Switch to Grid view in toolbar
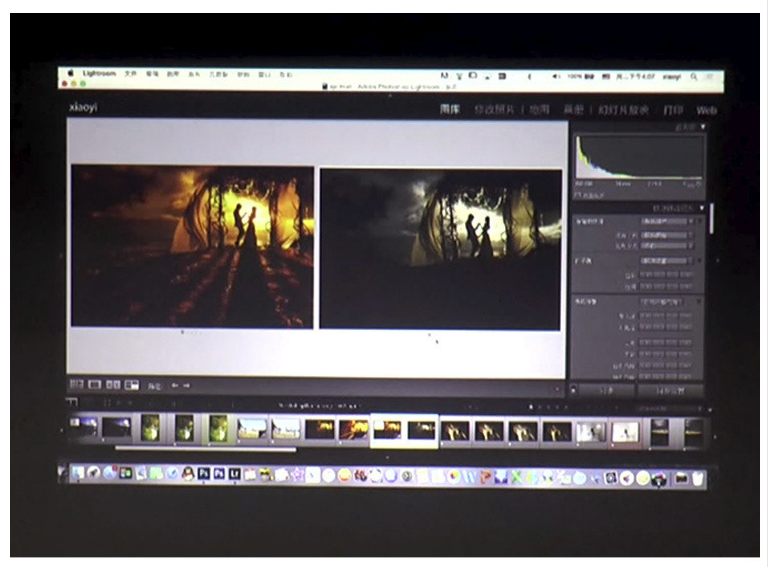 pyautogui.click(x=76, y=385)
